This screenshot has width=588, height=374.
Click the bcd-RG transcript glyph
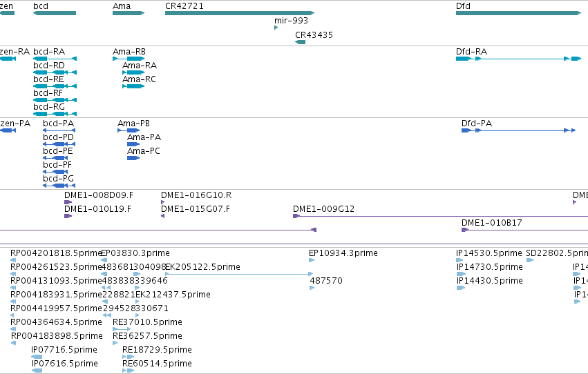55,114
